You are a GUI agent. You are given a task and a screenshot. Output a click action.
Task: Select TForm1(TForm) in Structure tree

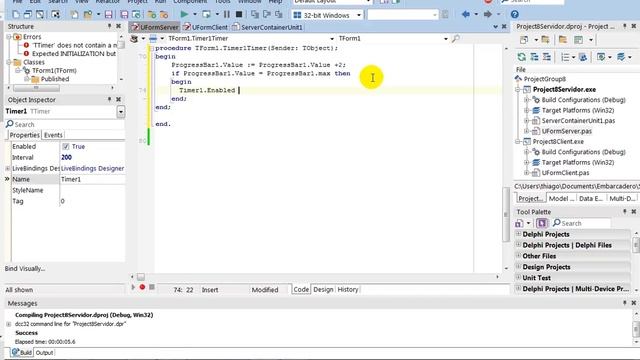point(54,71)
